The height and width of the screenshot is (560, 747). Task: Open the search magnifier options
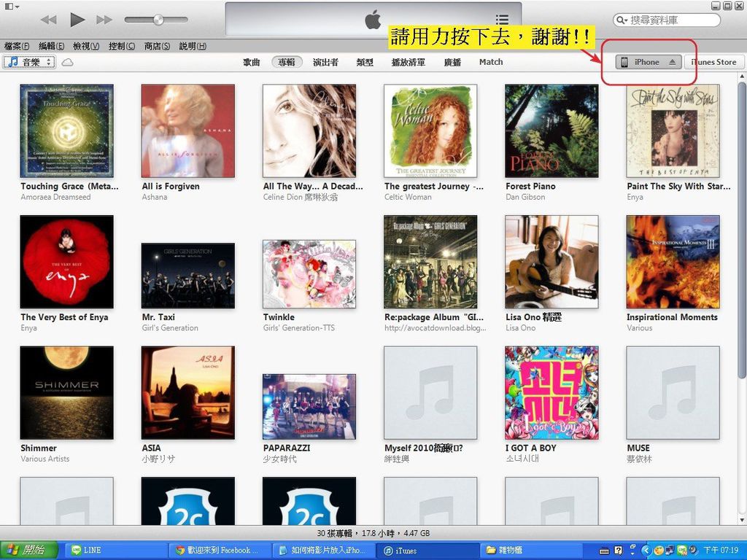622,20
